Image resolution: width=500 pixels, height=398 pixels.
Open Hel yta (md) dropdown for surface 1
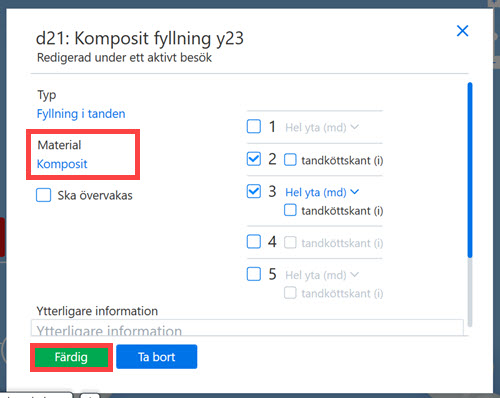(x=322, y=127)
